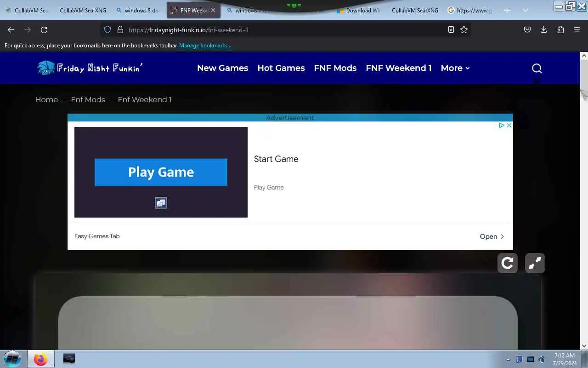Open FNF Weekend 1 nav item
This screenshot has height=368, width=588.
click(399, 68)
